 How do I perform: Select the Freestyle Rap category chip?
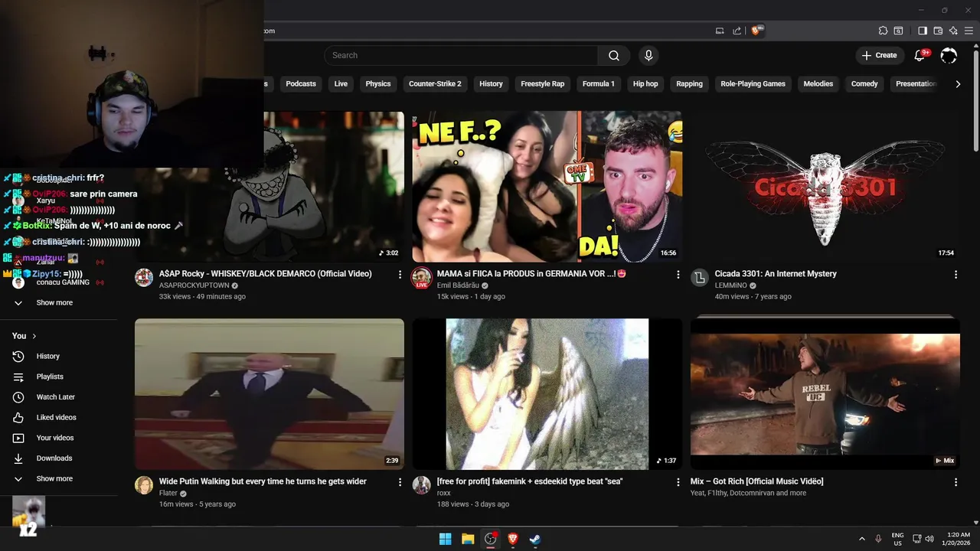[542, 84]
